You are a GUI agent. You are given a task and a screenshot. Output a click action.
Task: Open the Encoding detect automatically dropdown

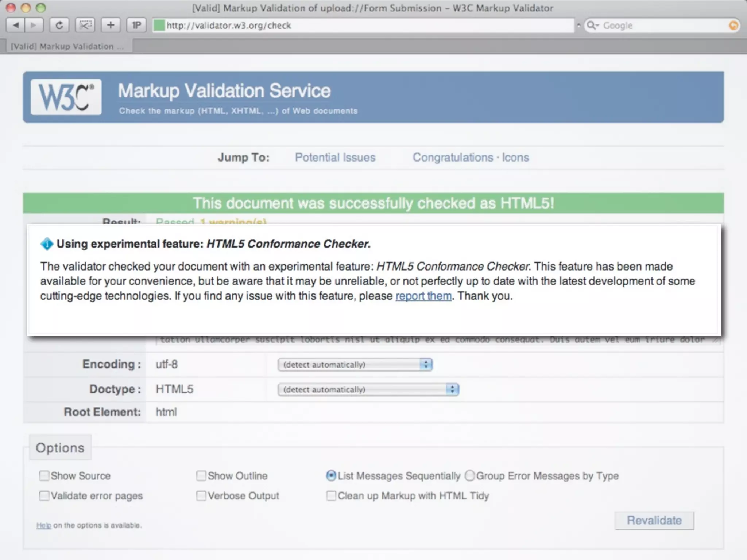pos(355,365)
